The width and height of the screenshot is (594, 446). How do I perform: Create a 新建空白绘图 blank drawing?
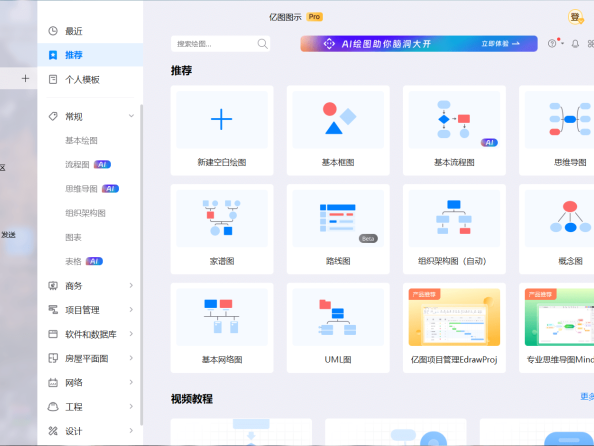pyautogui.click(x=222, y=130)
